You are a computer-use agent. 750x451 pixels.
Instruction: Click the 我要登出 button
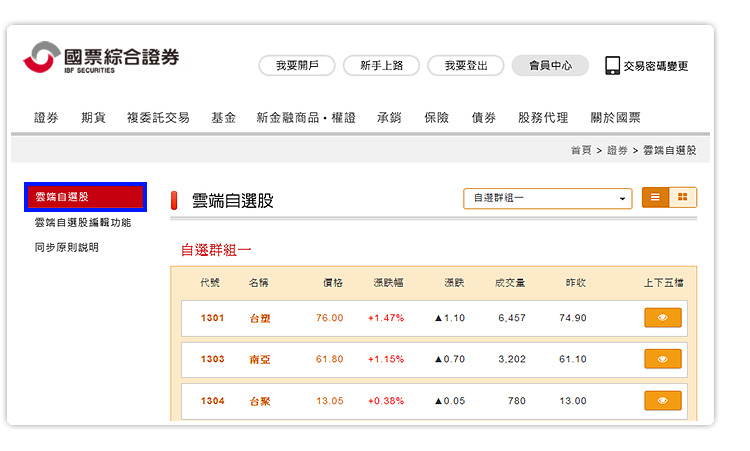pos(466,66)
